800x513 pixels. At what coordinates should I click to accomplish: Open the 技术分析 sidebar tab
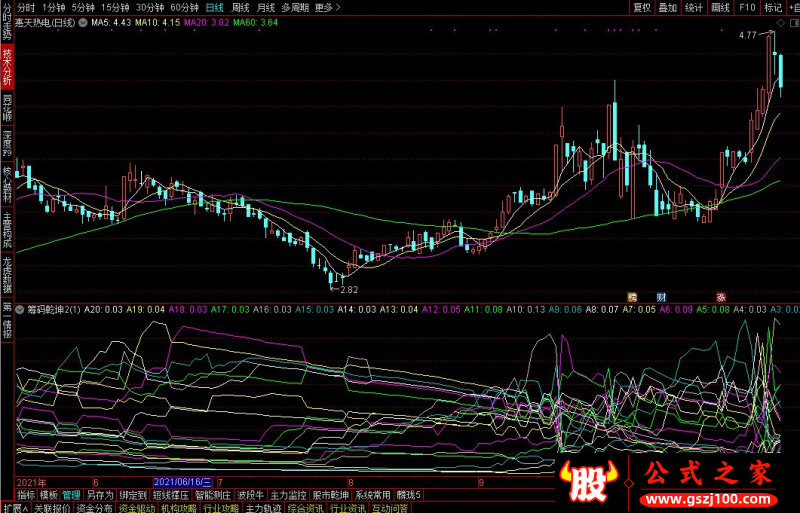pyautogui.click(x=7, y=67)
